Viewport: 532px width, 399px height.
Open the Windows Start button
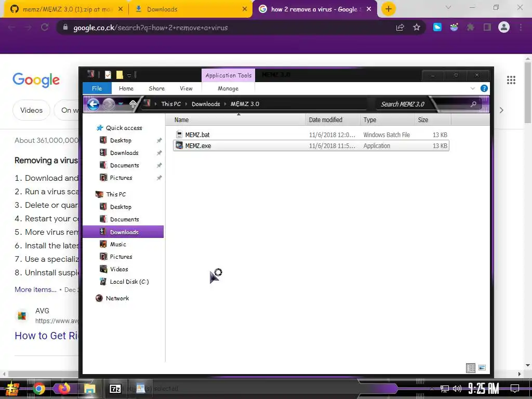coord(12,389)
